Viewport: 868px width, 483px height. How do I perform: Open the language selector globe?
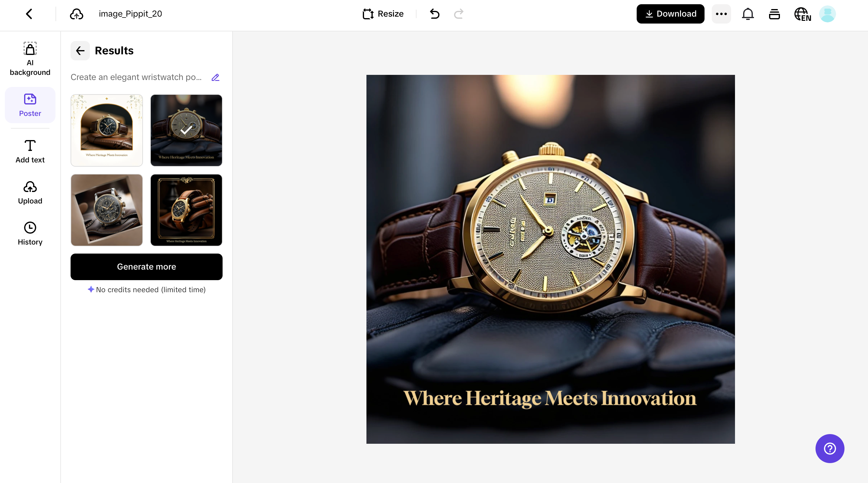(x=802, y=14)
